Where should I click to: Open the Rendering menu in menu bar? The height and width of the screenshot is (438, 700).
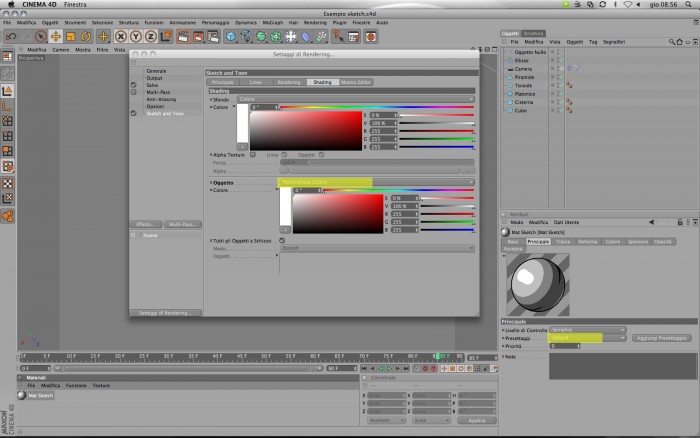(x=315, y=22)
